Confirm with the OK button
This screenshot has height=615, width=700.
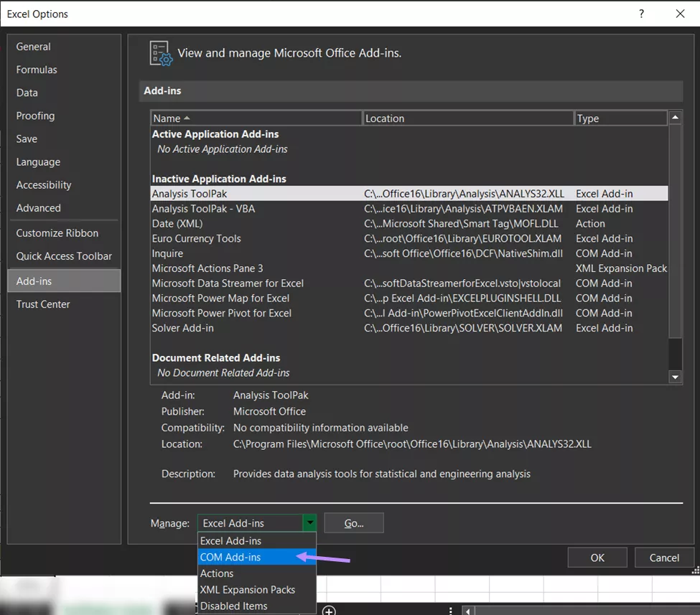(597, 558)
